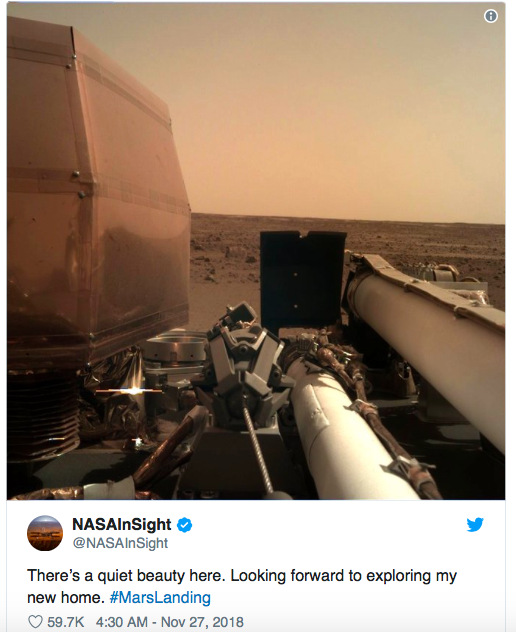
Task: Open the #MarsLanding hashtag link
Action: tap(160, 597)
